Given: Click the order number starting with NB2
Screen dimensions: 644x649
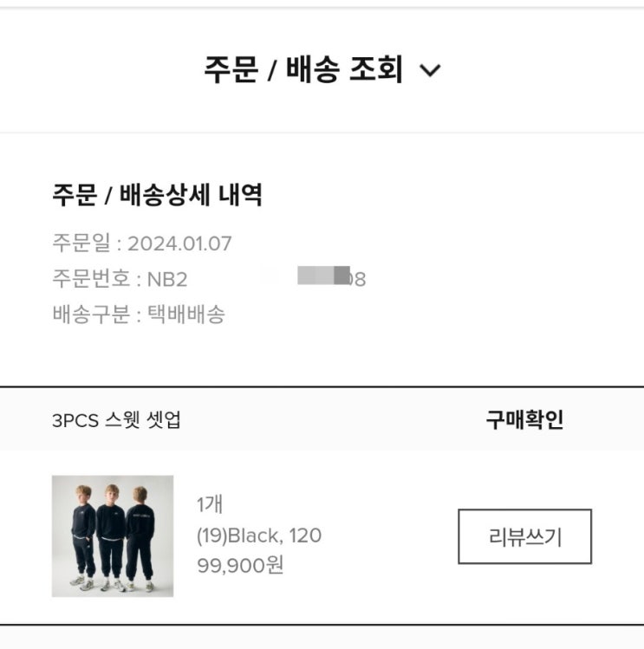Looking at the screenshot, I should click(164, 279).
